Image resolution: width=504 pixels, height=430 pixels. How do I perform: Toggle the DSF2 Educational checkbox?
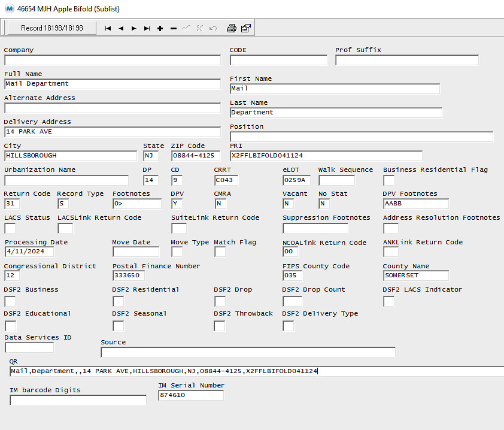(x=10, y=326)
